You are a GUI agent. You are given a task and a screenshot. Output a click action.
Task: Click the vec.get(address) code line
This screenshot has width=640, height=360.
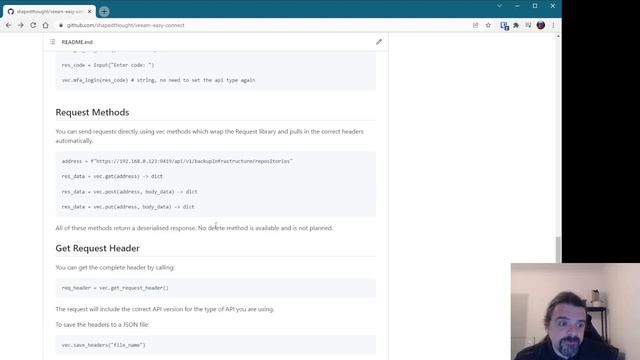[x=112, y=176]
